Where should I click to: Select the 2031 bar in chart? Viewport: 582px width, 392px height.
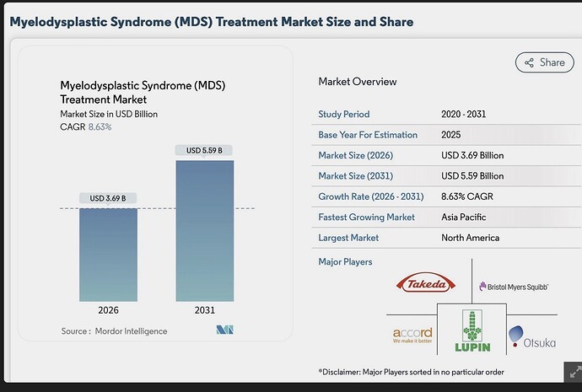[x=205, y=231]
